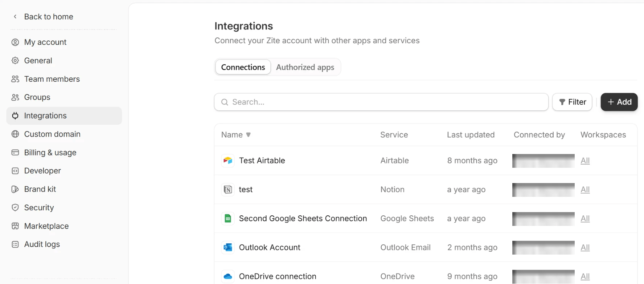
Task: Click the Workspaces column header
Action: click(x=603, y=135)
